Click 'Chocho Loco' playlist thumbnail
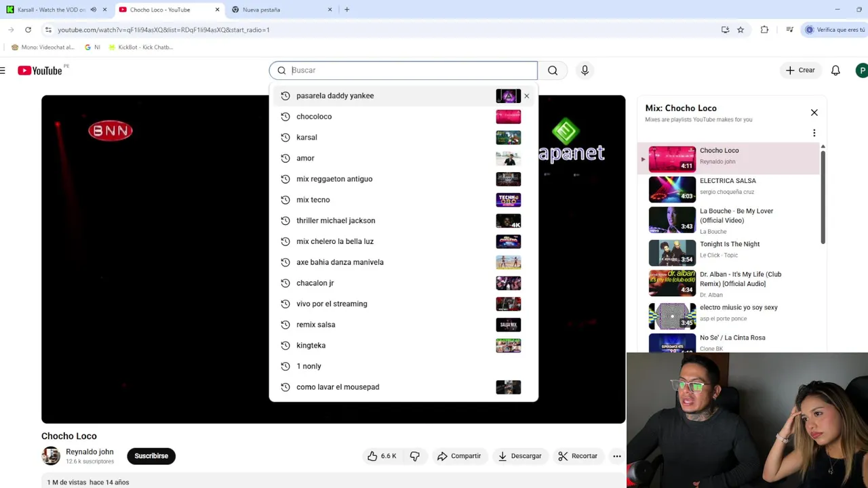This screenshot has width=868, height=488. point(672,158)
